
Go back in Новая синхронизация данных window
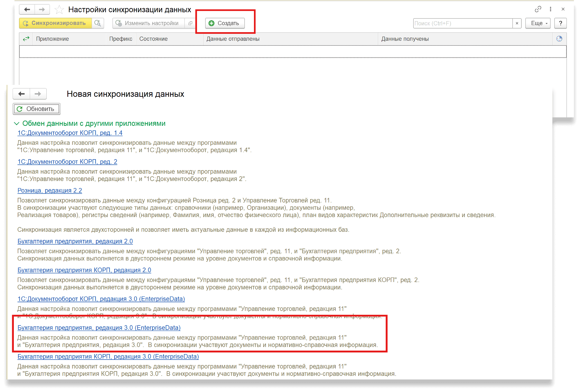click(x=22, y=94)
